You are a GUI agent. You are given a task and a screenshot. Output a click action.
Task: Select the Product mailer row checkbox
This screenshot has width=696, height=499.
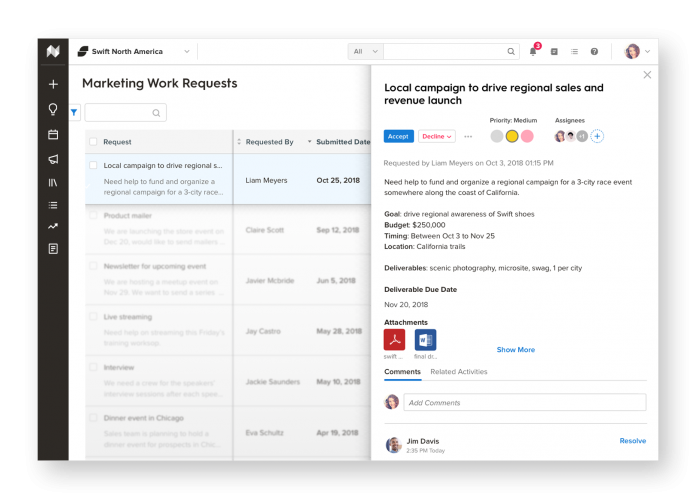(93, 214)
